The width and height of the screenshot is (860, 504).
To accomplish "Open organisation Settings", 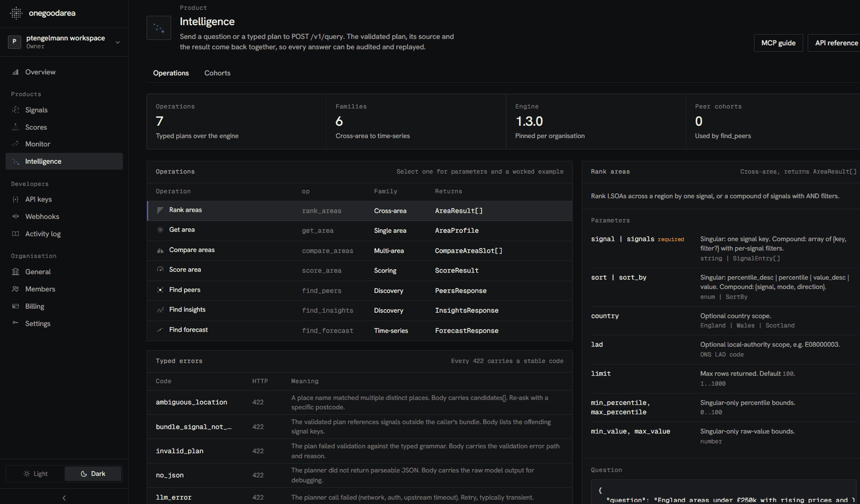I will click(x=64, y=323).
